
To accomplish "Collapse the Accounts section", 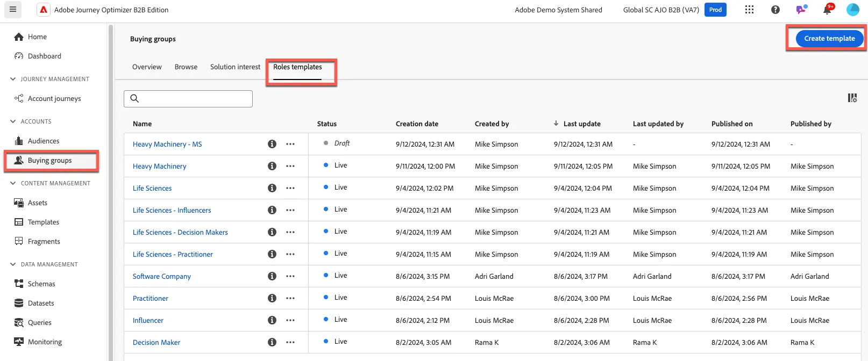I will point(13,121).
